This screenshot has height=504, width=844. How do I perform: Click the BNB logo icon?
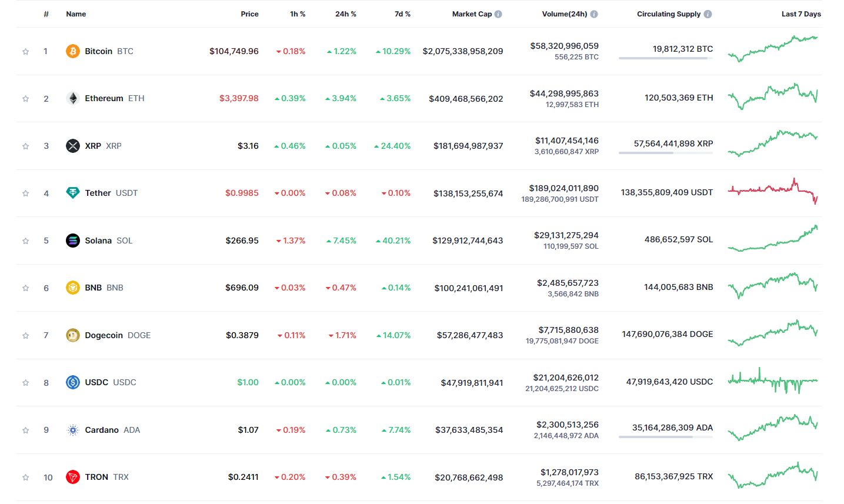click(73, 288)
